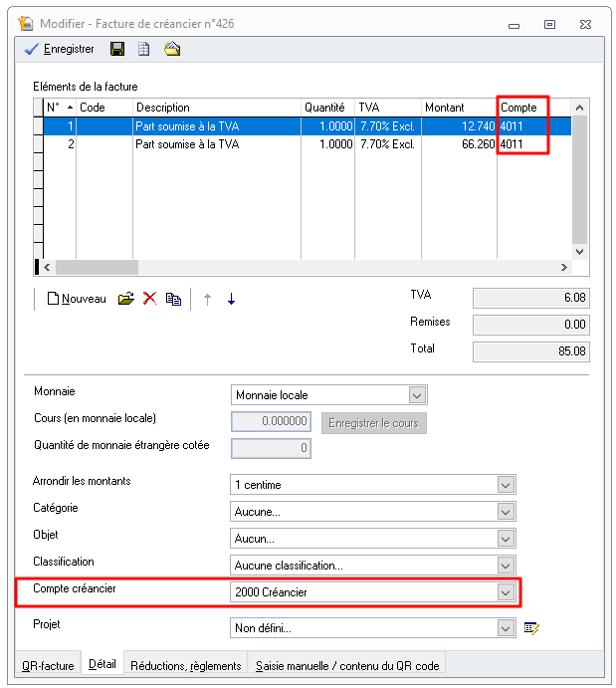This screenshot has width=616, height=688.
Task: Click the document page icon in top toolbar
Action: (143, 49)
